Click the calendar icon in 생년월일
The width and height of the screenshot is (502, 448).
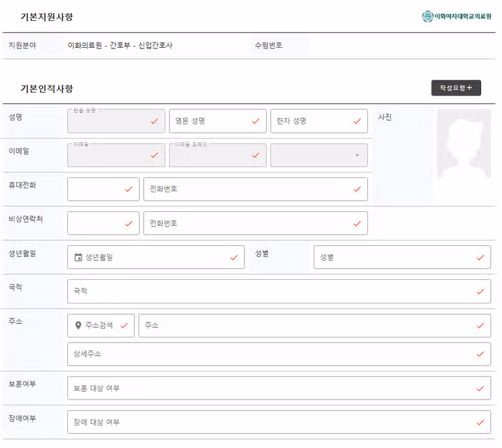(78, 257)
